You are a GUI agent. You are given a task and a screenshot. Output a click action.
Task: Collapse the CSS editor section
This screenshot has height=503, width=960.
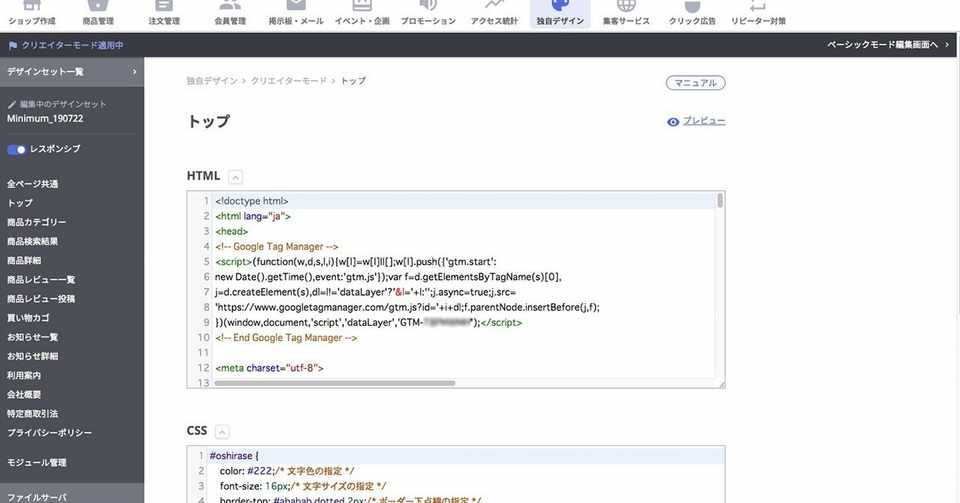(222, 432)
